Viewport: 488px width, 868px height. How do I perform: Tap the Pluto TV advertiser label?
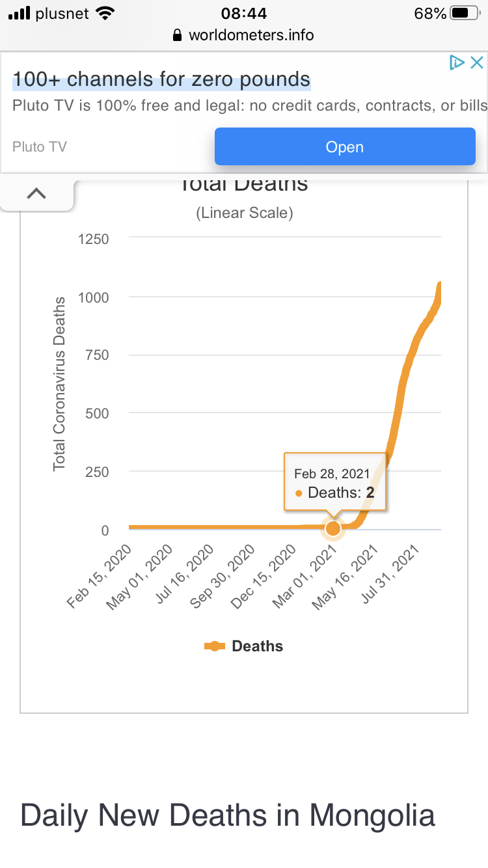tap(40, 146)
